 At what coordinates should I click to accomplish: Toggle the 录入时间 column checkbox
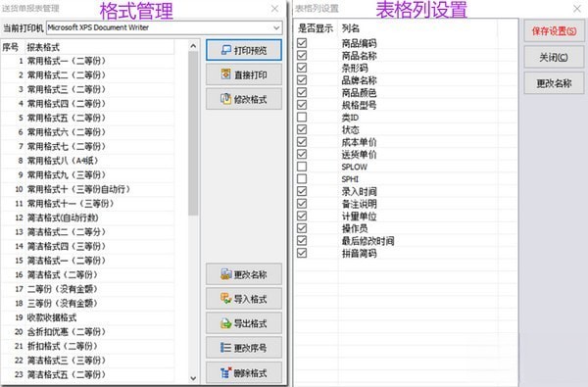click(x=302, y=191)
